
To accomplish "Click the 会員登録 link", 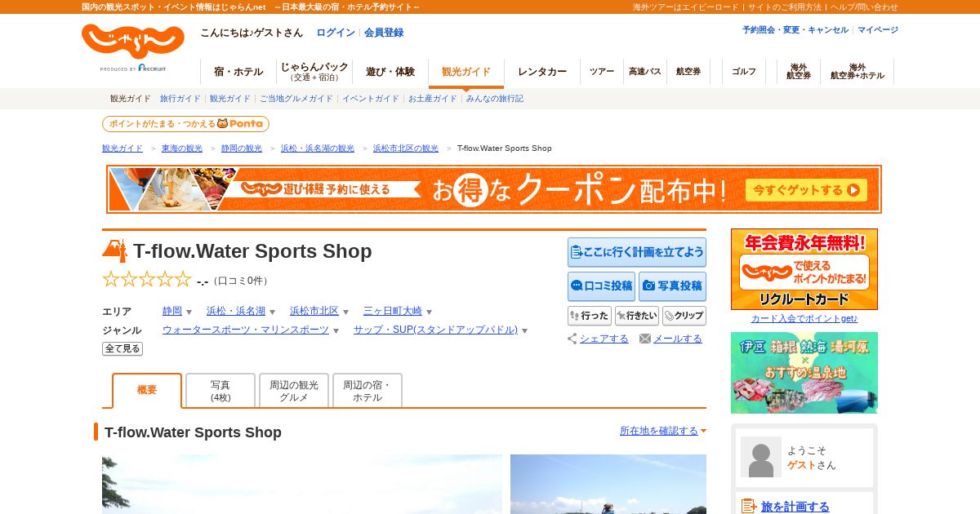I will tap(384, 33).
